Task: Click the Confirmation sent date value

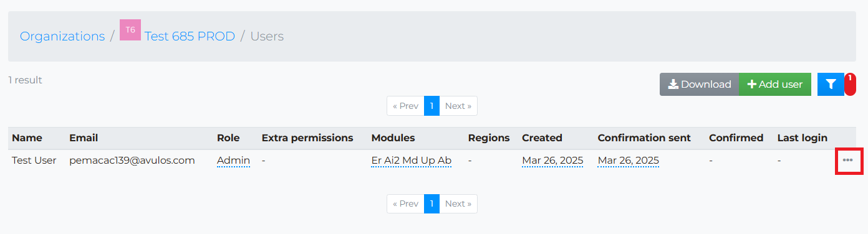Action: (x=629, y=161)
